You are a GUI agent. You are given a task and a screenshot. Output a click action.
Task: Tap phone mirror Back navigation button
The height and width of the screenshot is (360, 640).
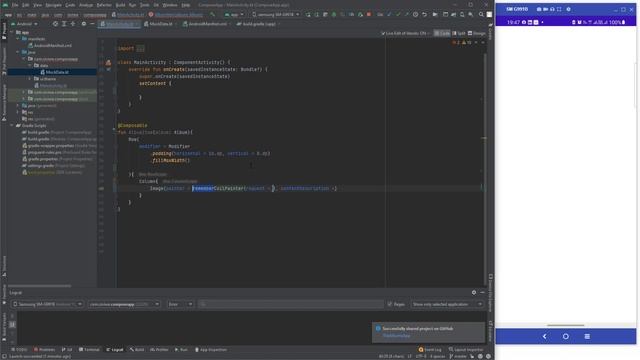click(x=544, y=336)
